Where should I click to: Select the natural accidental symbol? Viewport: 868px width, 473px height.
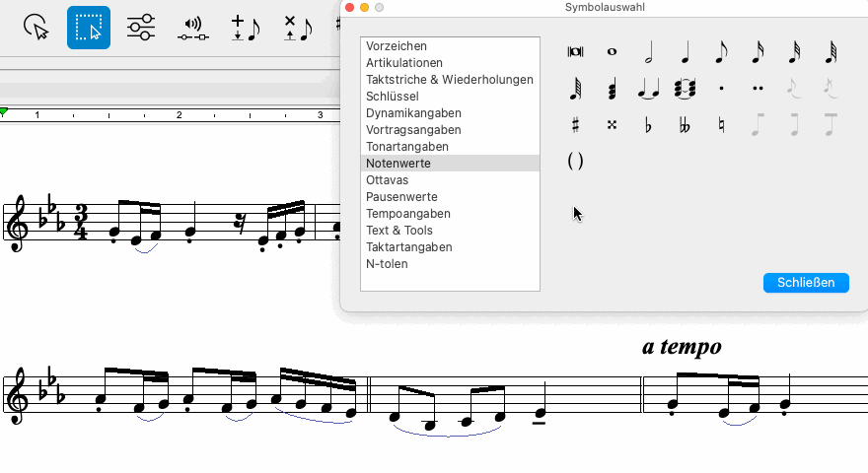point(722,125)
